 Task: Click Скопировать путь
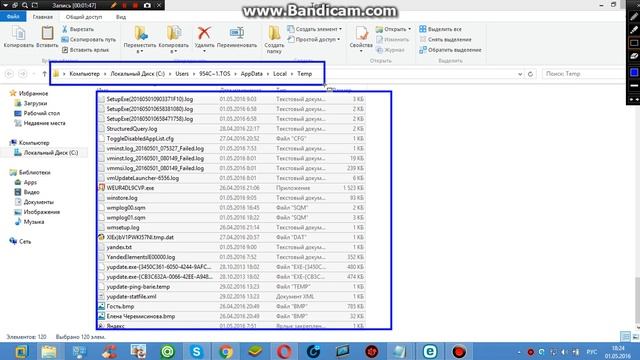tap(88, 40)
